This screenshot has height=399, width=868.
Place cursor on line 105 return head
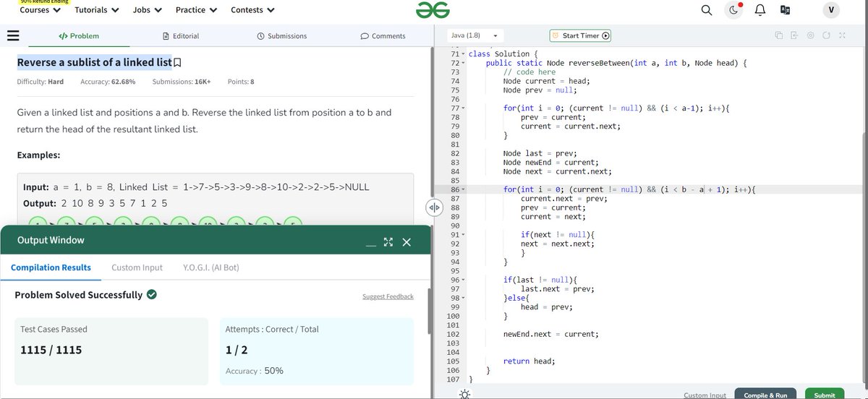click(529, 361)
